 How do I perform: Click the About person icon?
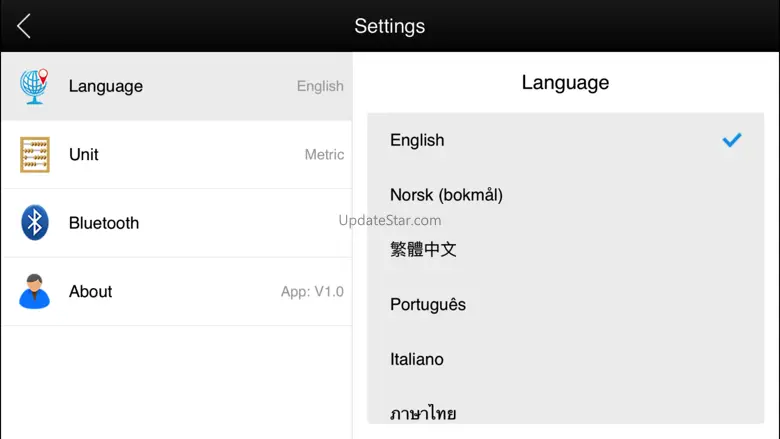coord(35,291)
